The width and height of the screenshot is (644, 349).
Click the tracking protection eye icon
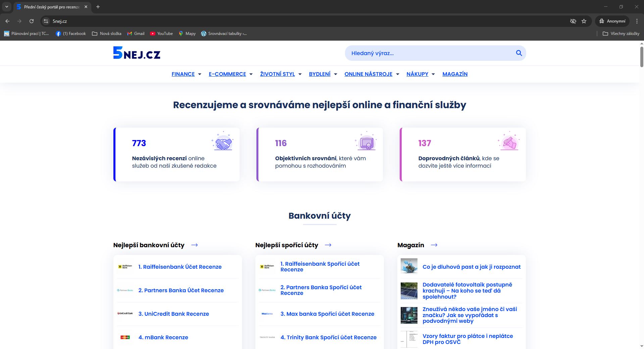pyautogui.click(x=573, y=21)
